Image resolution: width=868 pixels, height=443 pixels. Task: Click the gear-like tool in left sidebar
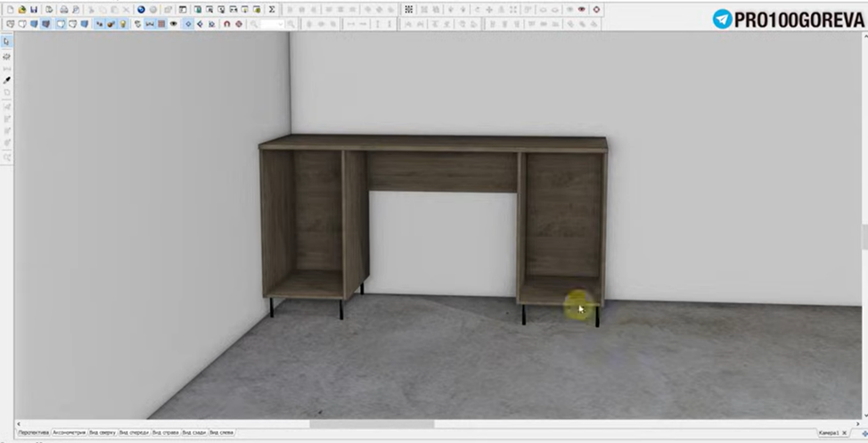coord(6,56)
